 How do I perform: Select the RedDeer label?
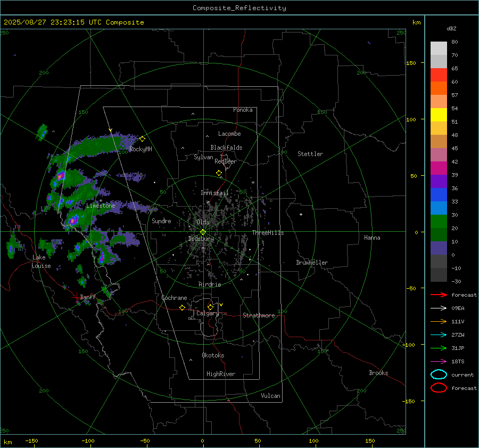click(226, 161)
